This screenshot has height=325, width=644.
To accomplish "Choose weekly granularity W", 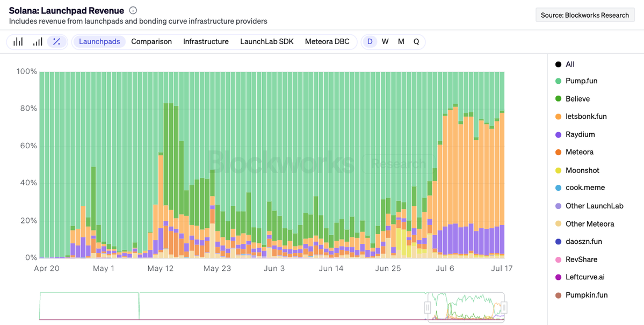I will pos(385,41).
